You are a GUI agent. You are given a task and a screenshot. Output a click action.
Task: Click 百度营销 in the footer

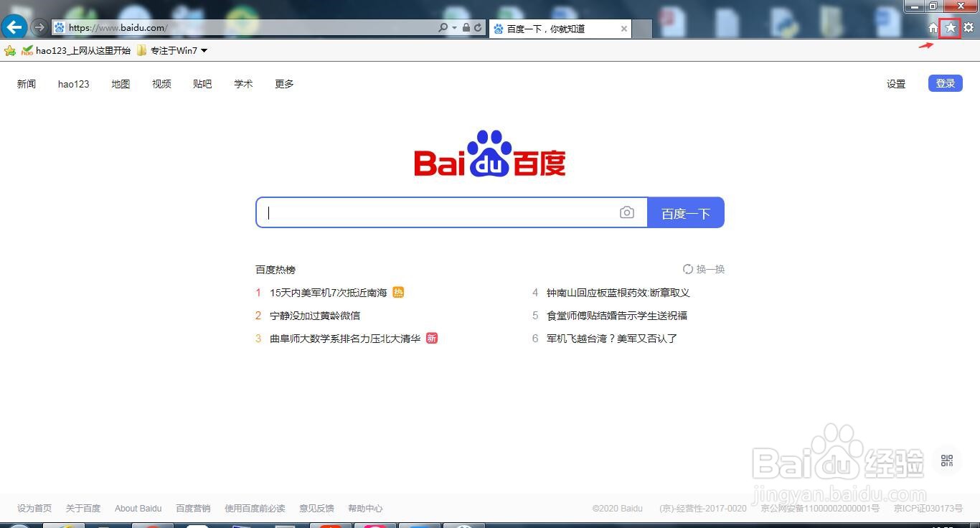click(x=193, y=508)
